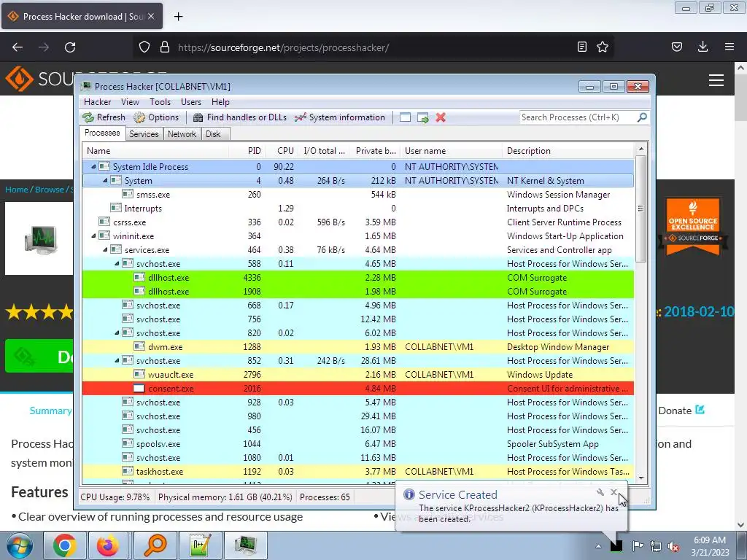Image resolution: width=747 pixels, height=560 pixels.
Task: Select the wuauclt.exe process
Action: click(357, 374)
